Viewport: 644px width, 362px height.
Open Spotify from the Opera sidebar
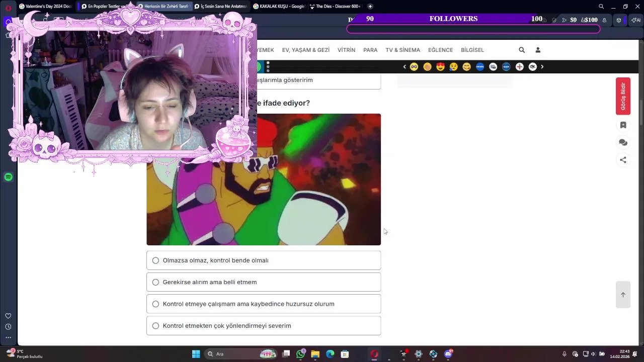coord(8,177)
